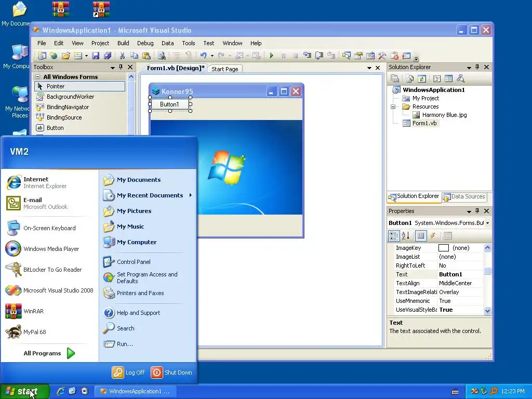Click the Step Over toolbar icon

click(320, 56)
